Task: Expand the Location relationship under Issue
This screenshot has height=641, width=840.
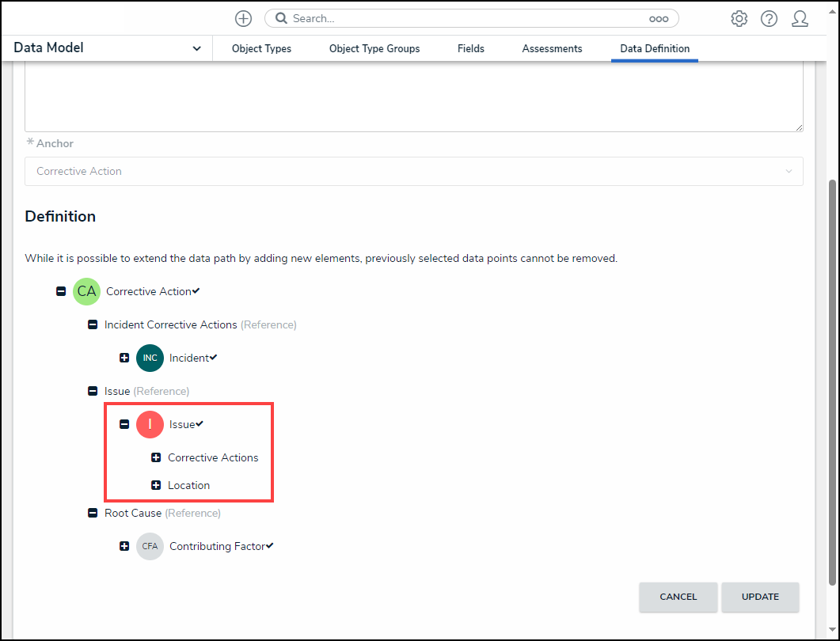Action: 156,485
